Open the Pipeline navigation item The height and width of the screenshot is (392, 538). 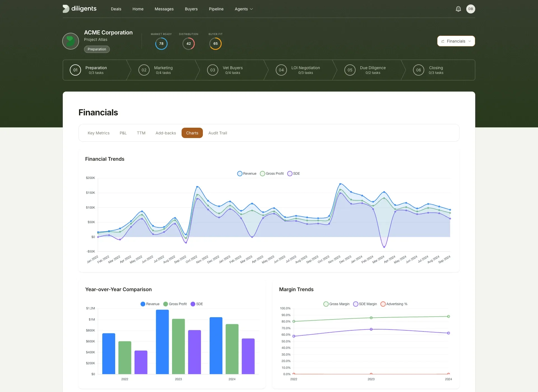[216, 9]
